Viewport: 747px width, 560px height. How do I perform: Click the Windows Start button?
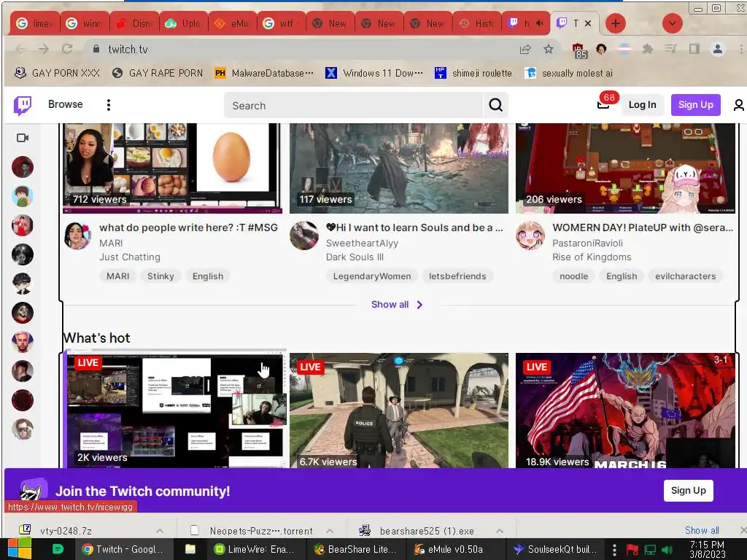[20, 549]
